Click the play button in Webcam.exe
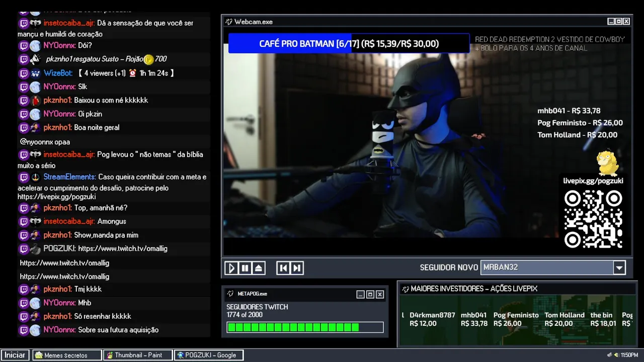The height and width of the screenshot is (362, 644). tap(231, 268)
